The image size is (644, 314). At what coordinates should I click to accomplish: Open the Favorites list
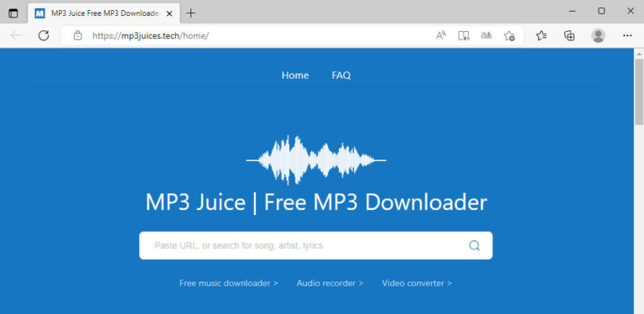coord(542,36)
